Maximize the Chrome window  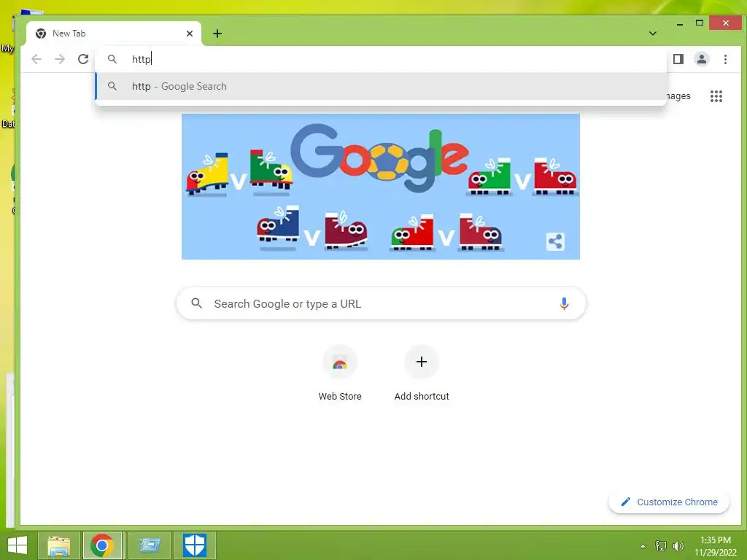[700, 23]
